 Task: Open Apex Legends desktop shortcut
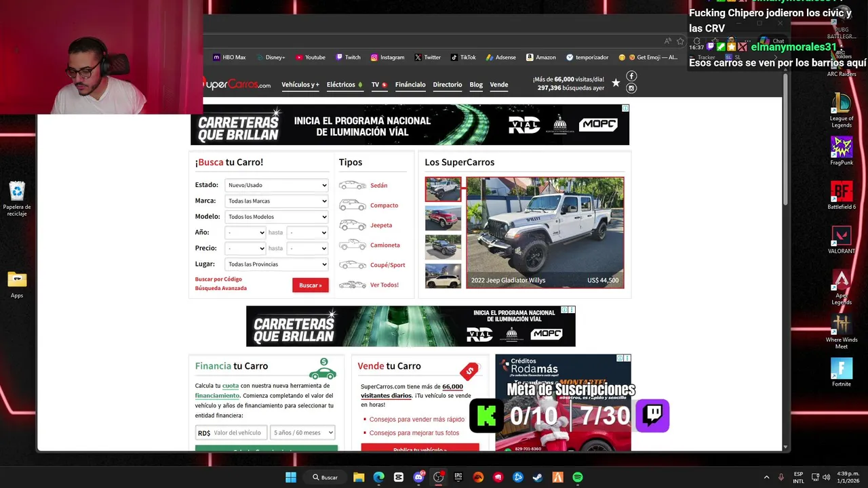click(842, 287)
